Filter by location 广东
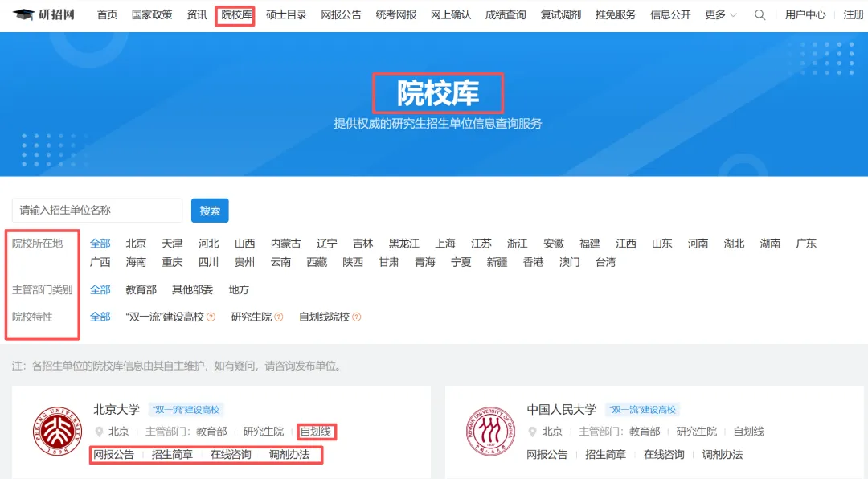Viewport: 868px width, 479px height. click(806, 244)
